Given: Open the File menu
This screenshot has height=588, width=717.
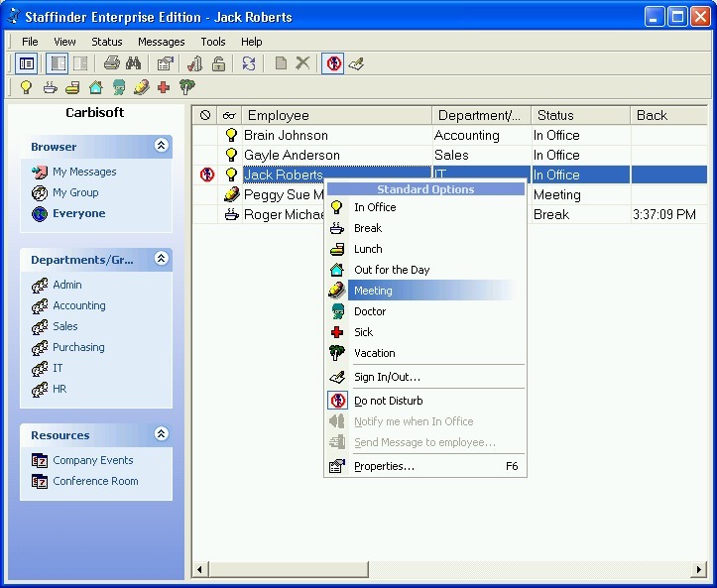Looking at the screenshot, I should [30, 42].
